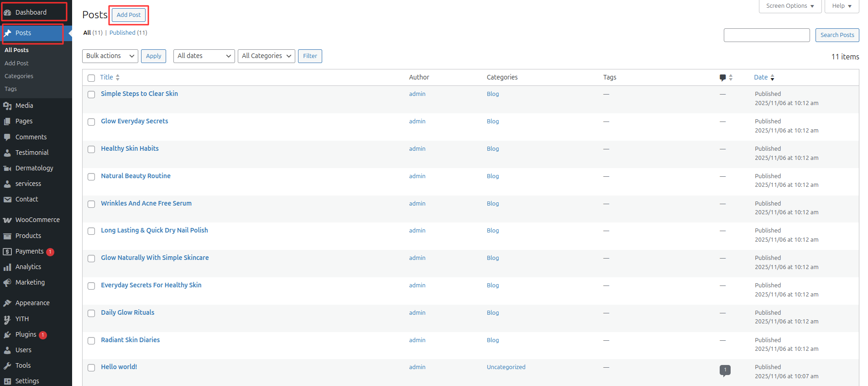The width and height of the screenshot is (868, 386).
Task: Click the Users icon in sidebar
Action: click(x=7, y=350)
